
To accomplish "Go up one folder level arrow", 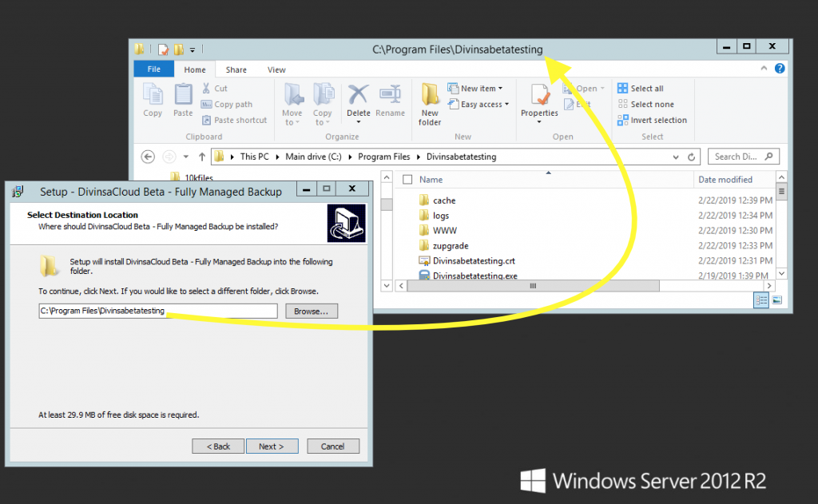I will tap(202, 157).
